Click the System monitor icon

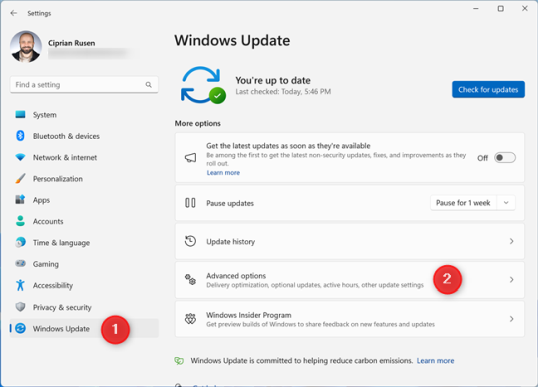pos(20,115)
